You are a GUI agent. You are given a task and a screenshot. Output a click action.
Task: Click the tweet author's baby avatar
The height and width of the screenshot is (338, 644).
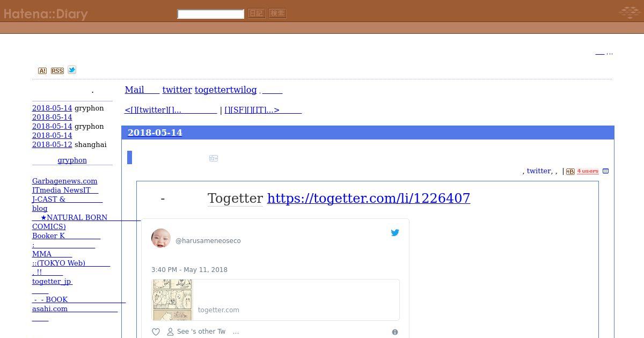(x=161, y=238)
